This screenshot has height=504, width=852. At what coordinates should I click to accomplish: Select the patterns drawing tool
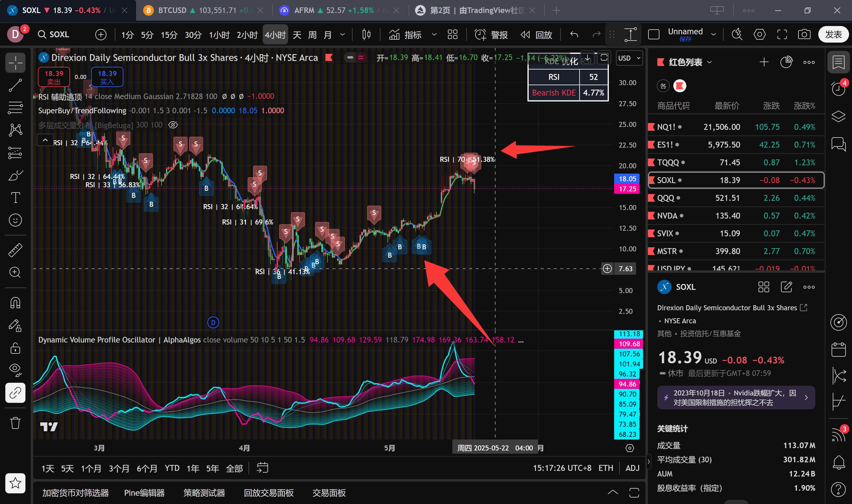15,130
